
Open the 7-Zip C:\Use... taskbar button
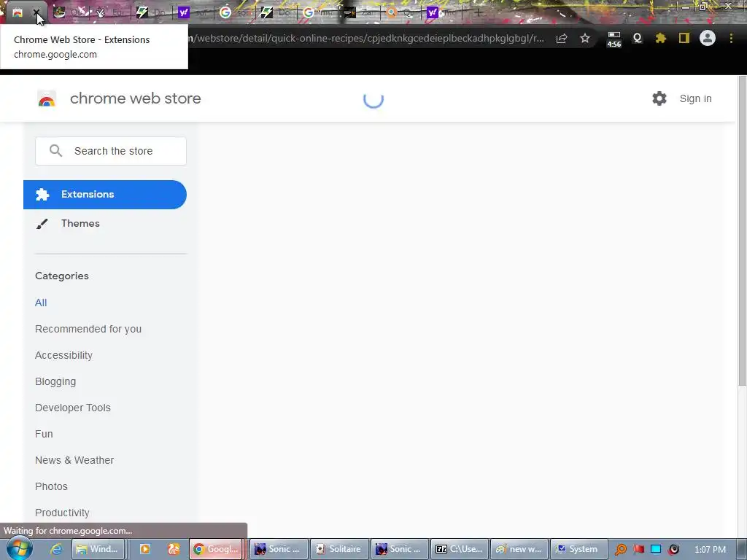tap(460, 549)
